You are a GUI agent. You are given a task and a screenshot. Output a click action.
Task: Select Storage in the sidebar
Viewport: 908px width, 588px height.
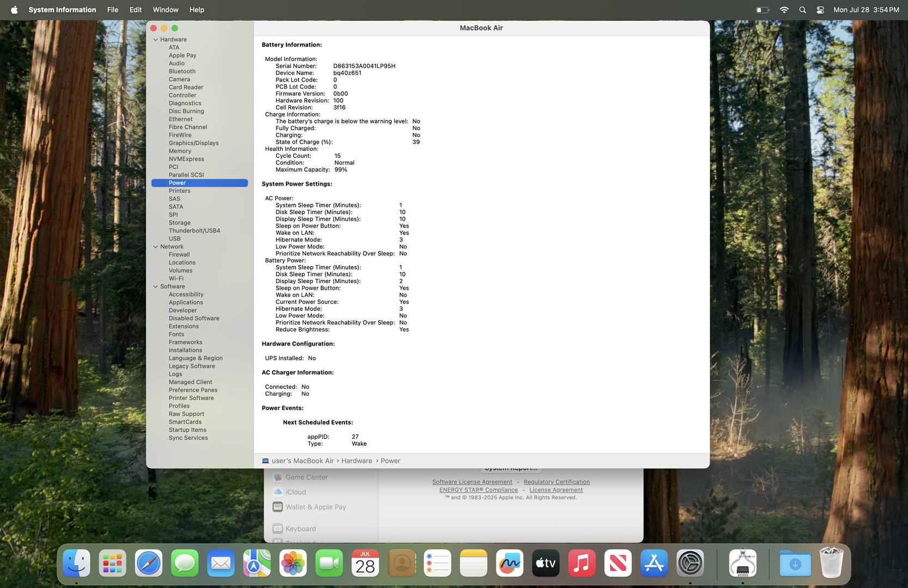179,223
